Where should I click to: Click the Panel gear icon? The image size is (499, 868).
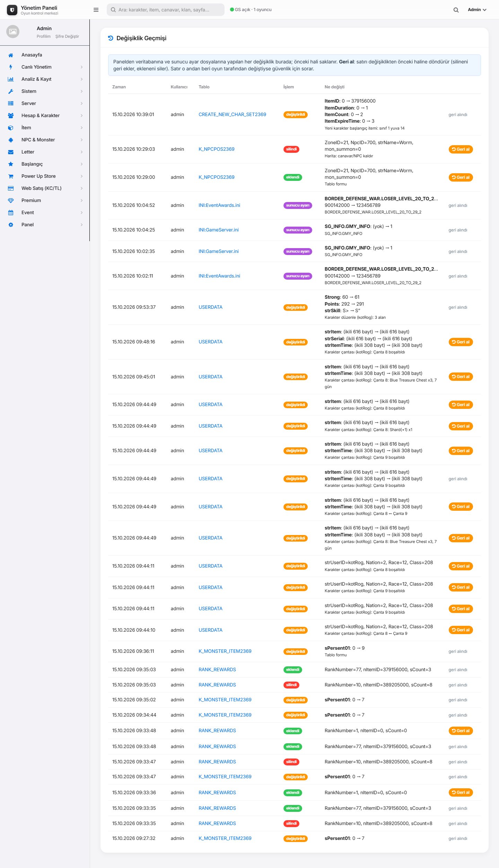(x=11, y=225)
